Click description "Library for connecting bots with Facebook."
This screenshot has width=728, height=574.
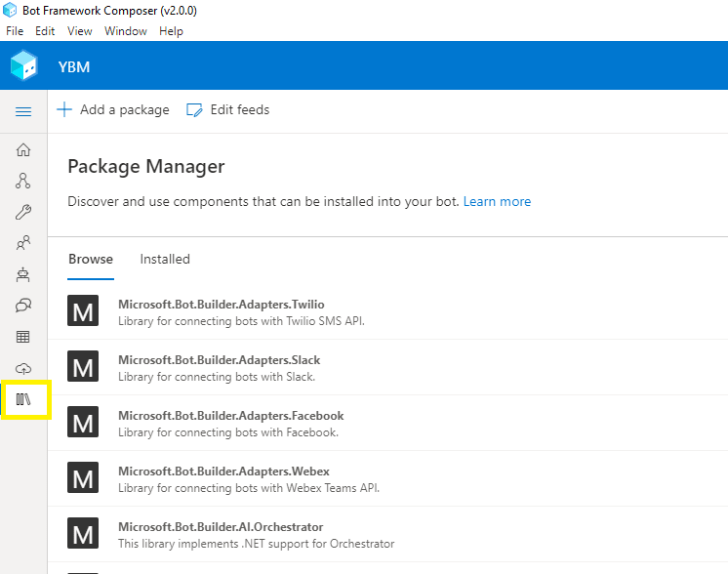(228, 432)
